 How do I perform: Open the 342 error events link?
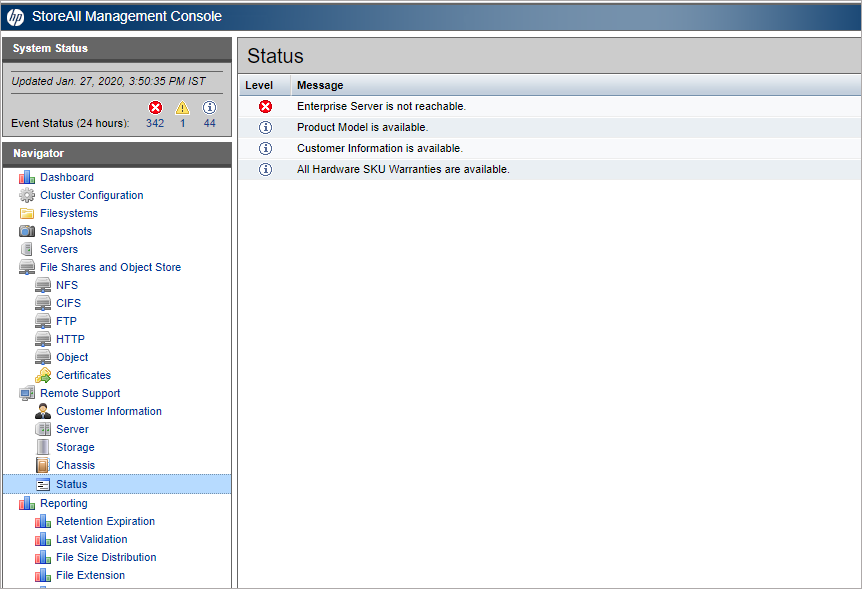coord(155,123)
